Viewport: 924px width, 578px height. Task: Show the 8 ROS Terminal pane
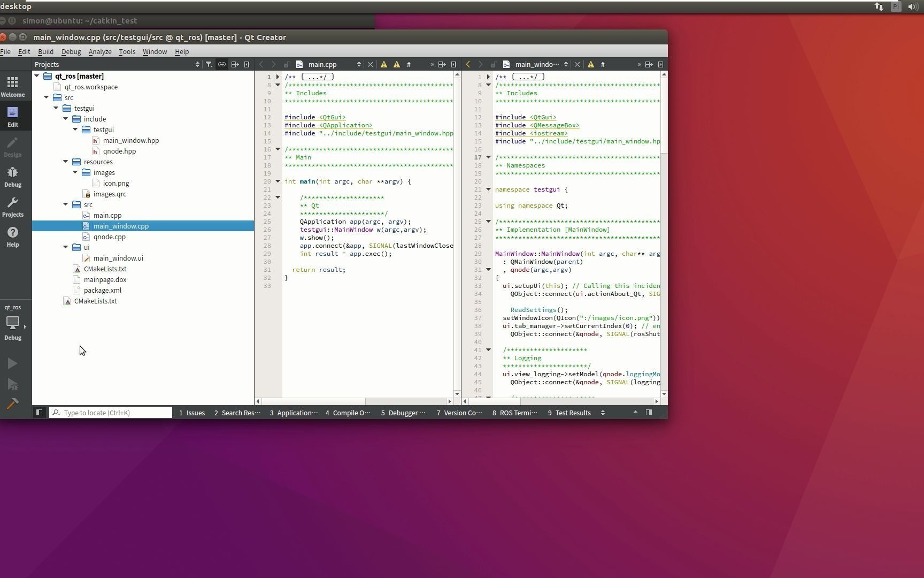(x=515, y=413)
